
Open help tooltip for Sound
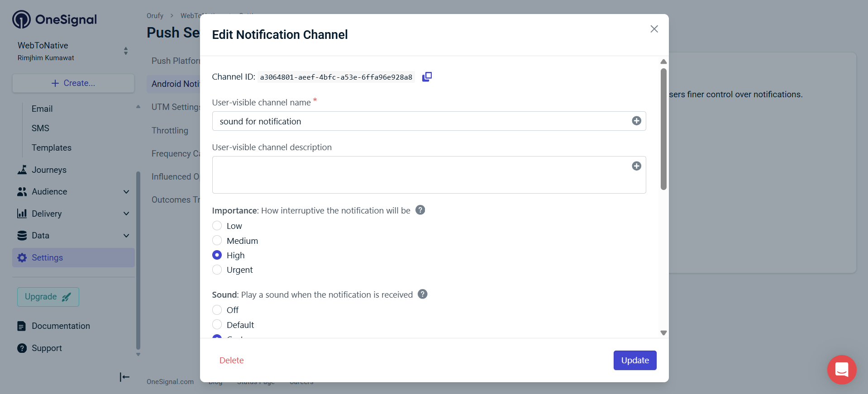422,294
